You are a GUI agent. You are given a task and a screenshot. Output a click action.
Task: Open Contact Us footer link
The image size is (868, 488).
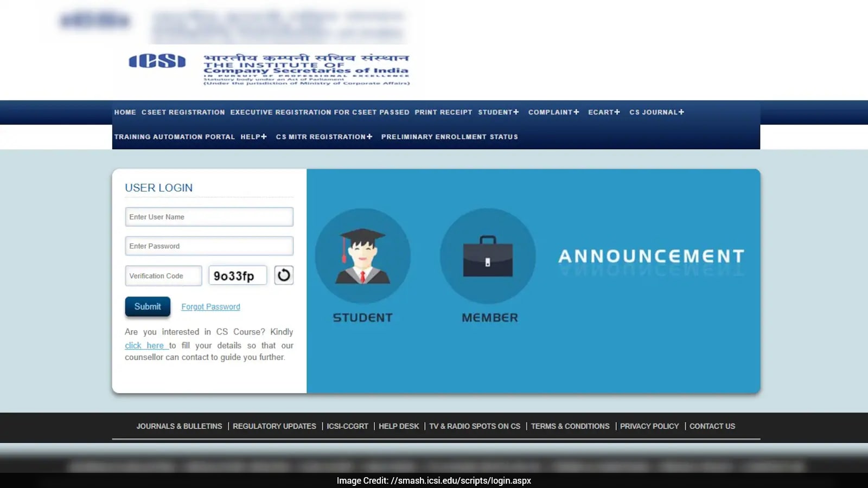coord(712,426)
